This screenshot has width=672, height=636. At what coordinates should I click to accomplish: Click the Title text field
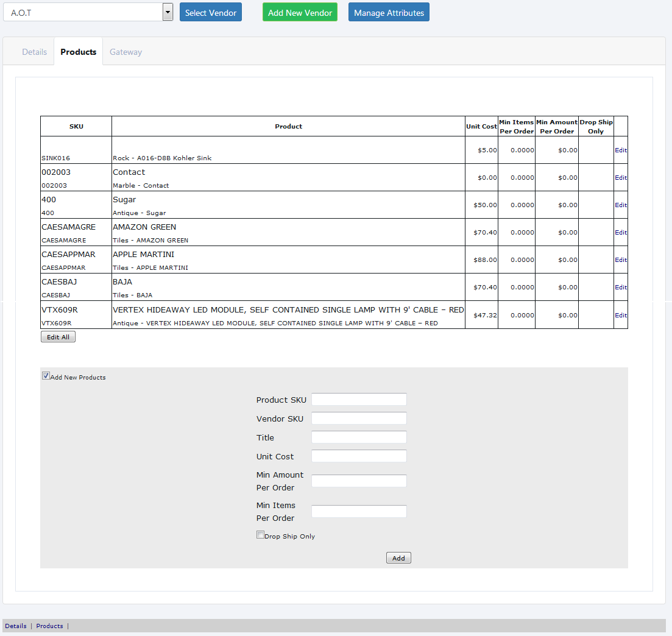(358, 437)
